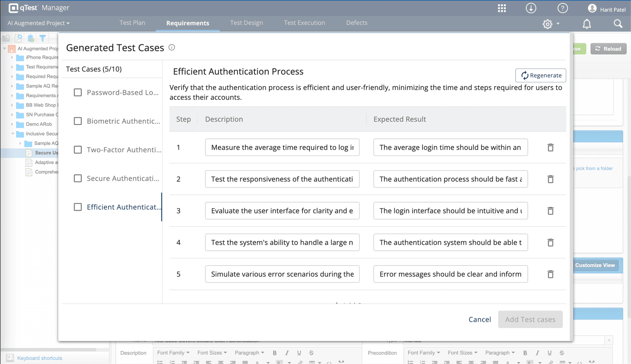Check the Biometric Authentication test case
Screen dimensions: 631x364
pos(78,121)
